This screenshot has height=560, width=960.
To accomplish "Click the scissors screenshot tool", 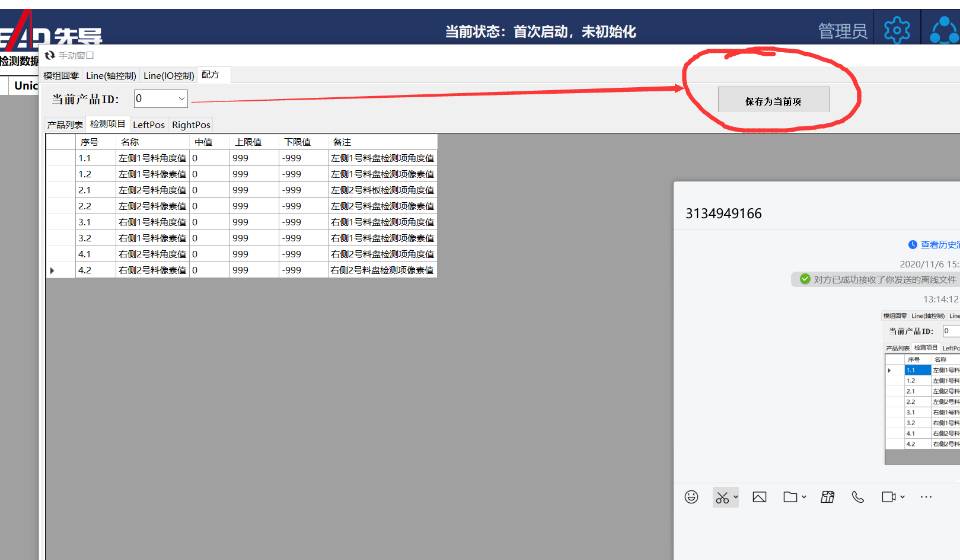I will point(721,497).
